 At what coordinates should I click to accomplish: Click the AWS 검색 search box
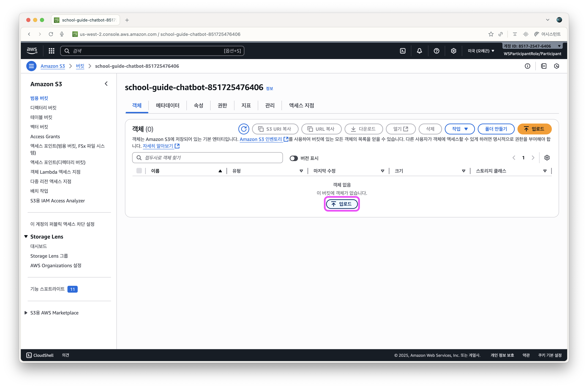point(152,51)
